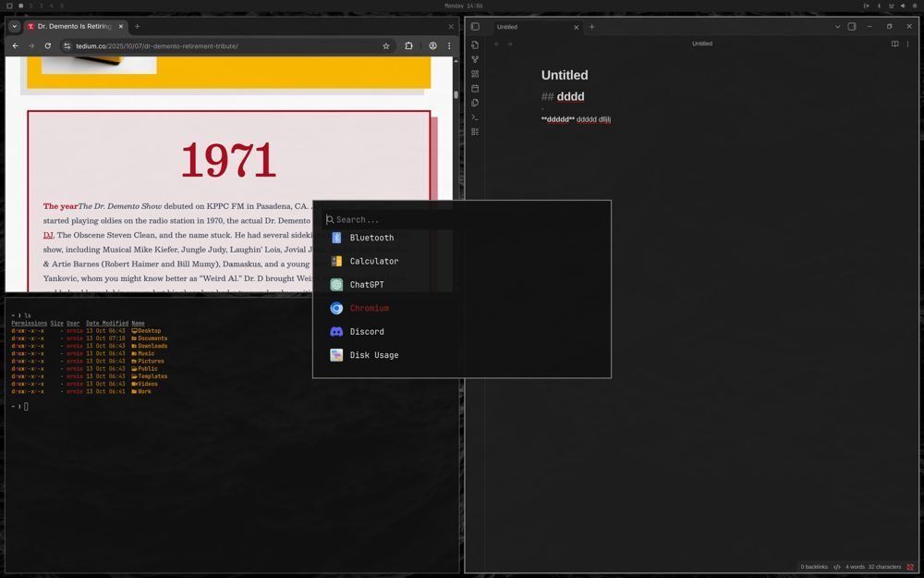Image resolution: width=924 pixels, height=578 pixels.
Task: Expand Chromium tab search dropdown
Action: [x=15, y=27]
